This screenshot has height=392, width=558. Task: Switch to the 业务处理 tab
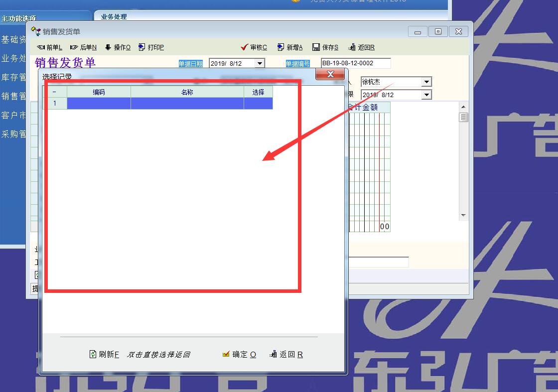coord(114,16)
